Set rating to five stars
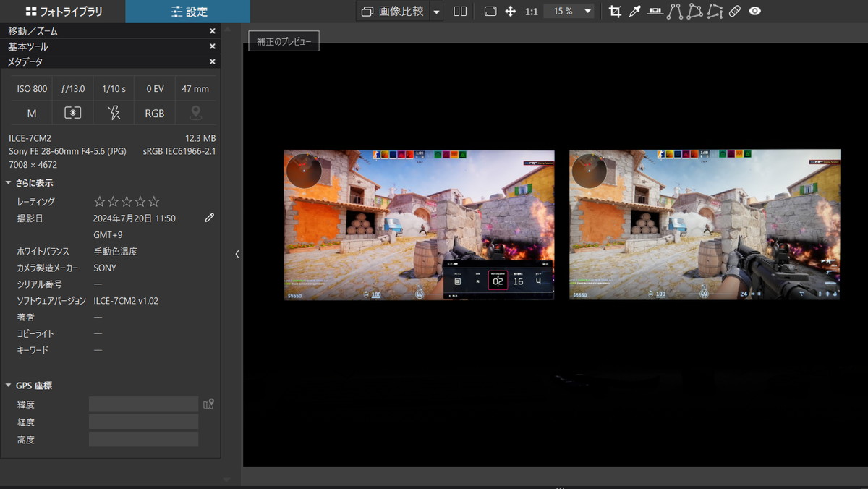Image resolution: width=868 pixels, height=489 pixels. pos(154,202)
